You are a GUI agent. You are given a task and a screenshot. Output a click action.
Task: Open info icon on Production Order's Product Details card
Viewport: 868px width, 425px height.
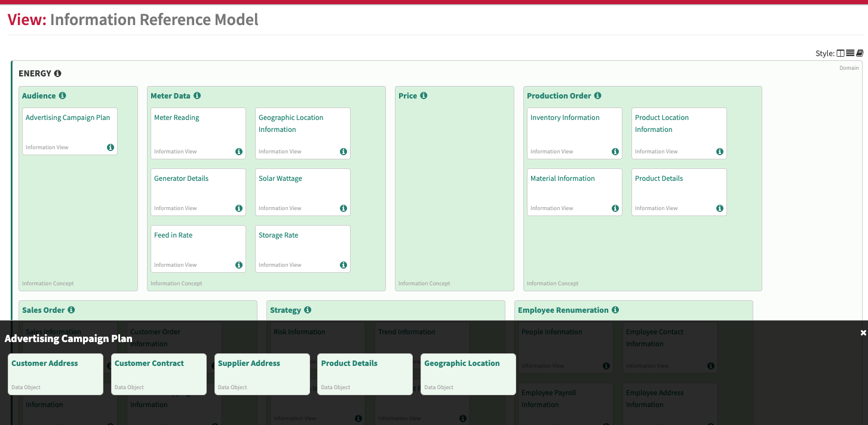(720, 208)
